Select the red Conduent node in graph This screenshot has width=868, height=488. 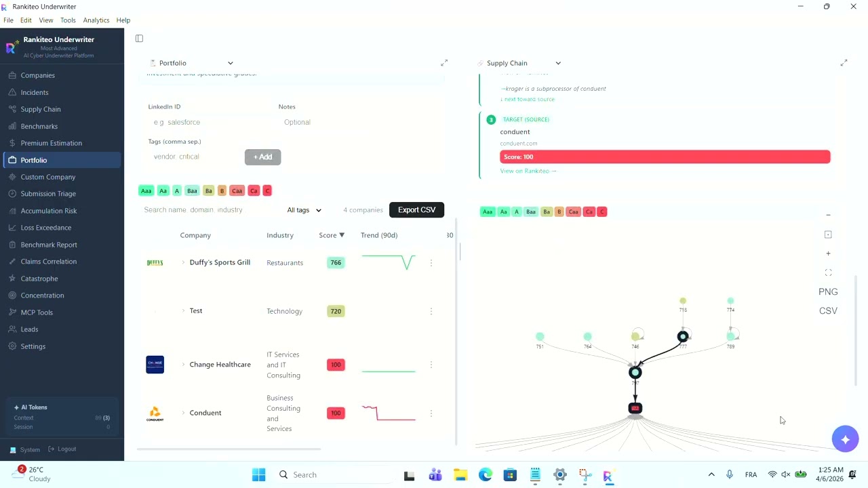[635, 408]
